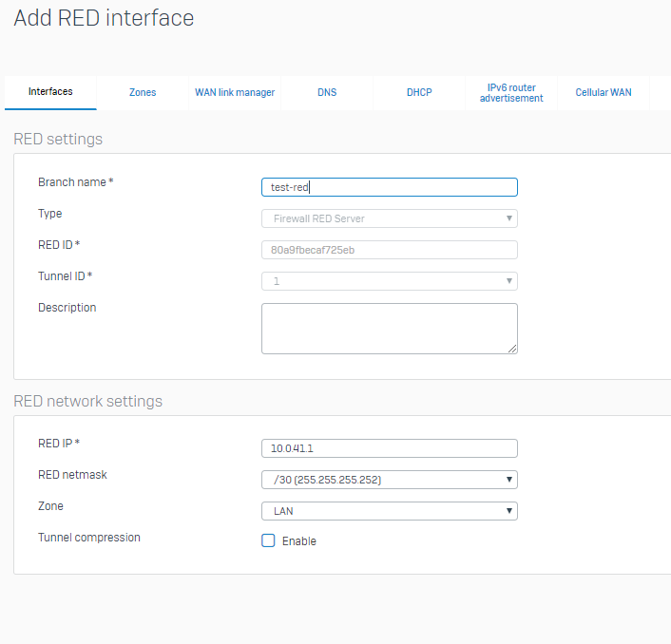Screen dimensions: 671x644
Task: Select the DNS tab
Action: pos(327,92)
